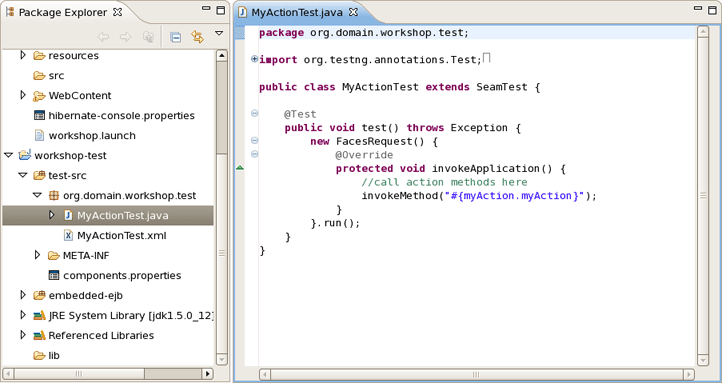
Task: Click editor vertical scrollbar down arrow
Action: point(703,360)
